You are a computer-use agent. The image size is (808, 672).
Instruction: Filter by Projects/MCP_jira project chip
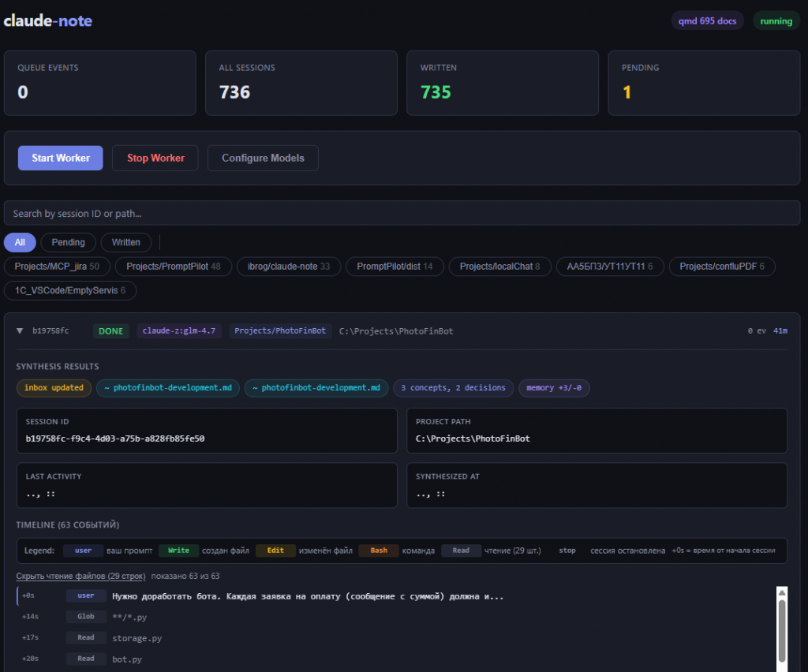57,267
